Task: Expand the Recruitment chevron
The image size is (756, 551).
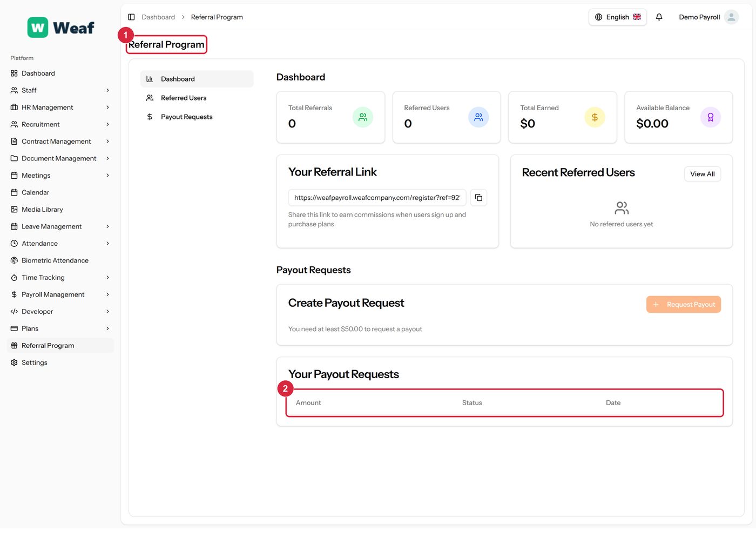Action: coord(107,124)
